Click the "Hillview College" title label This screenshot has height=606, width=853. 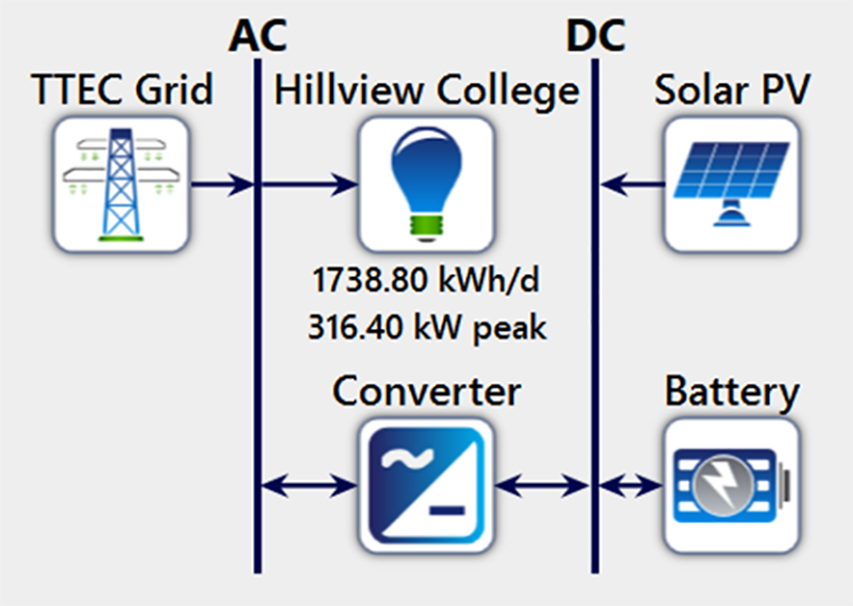427,91
